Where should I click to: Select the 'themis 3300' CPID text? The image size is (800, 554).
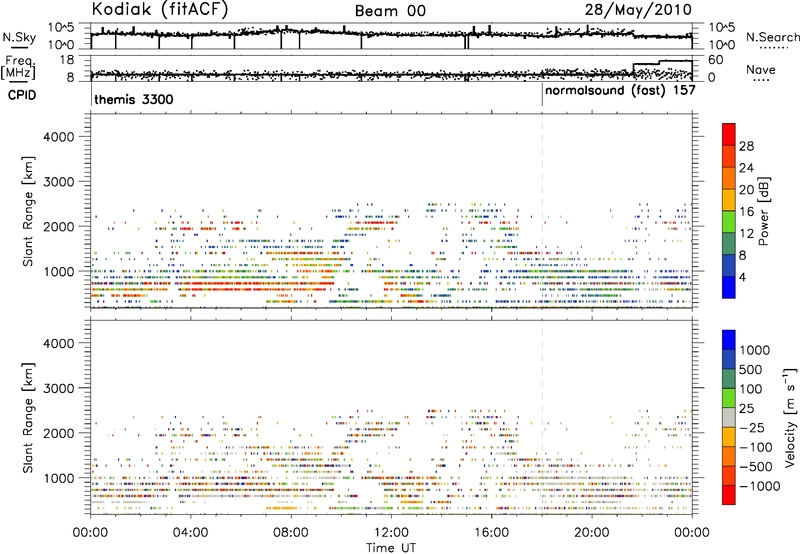(x=134, y=99)
